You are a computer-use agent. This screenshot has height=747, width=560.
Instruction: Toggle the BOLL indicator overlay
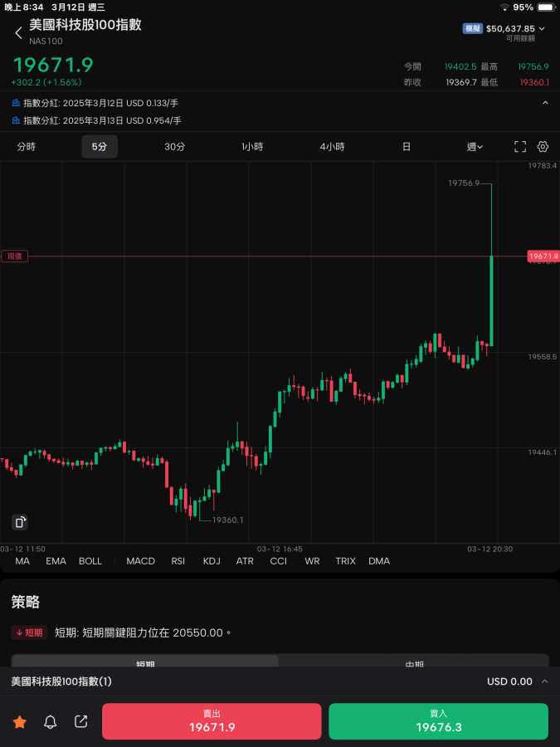click(90, 561)
